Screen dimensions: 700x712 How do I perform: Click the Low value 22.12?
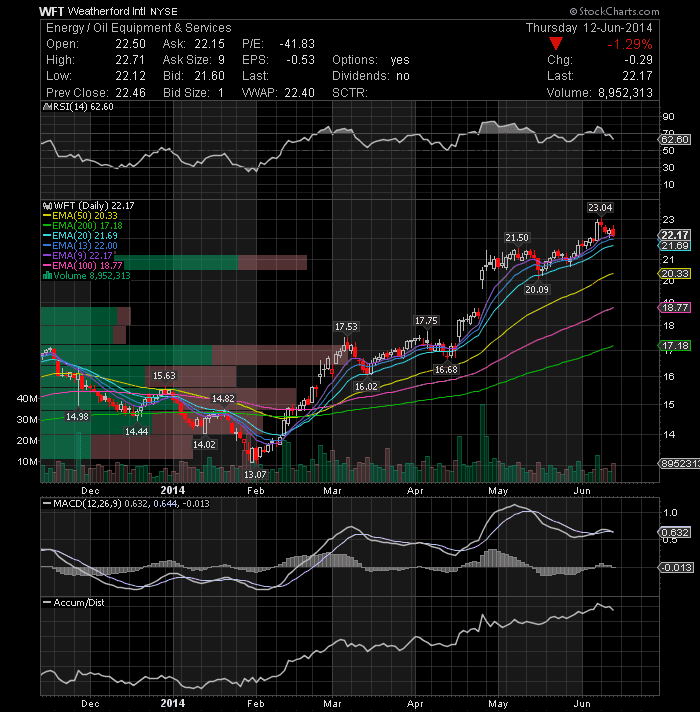[x=130, y=76]
